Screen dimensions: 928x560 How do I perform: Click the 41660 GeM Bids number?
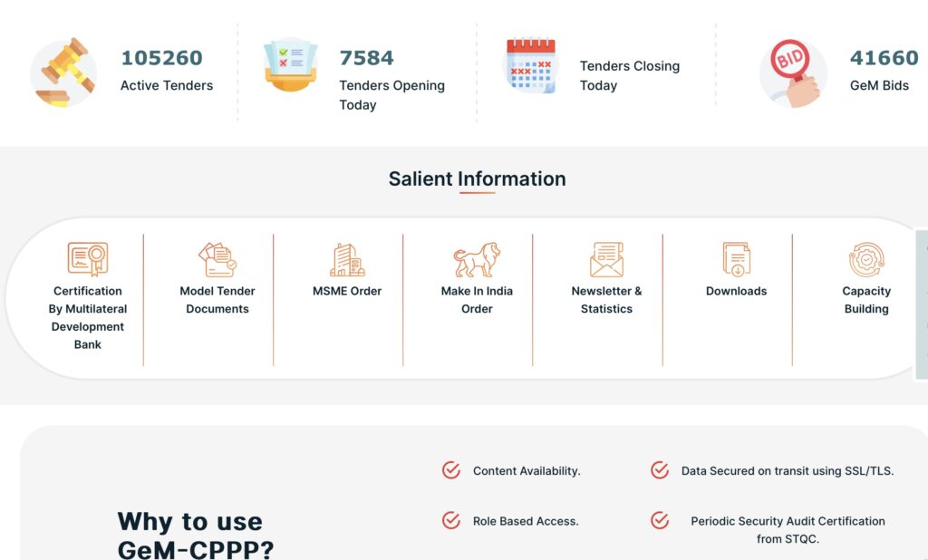[884, 58]
